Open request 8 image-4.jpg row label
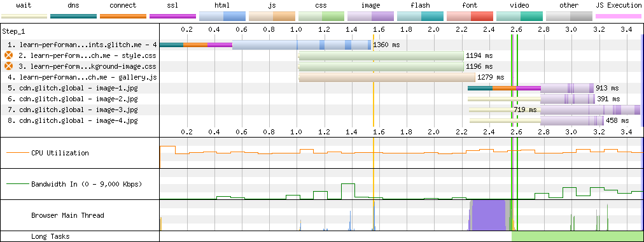644x242 pixels. pyautogui.click(x=73, y=120)
